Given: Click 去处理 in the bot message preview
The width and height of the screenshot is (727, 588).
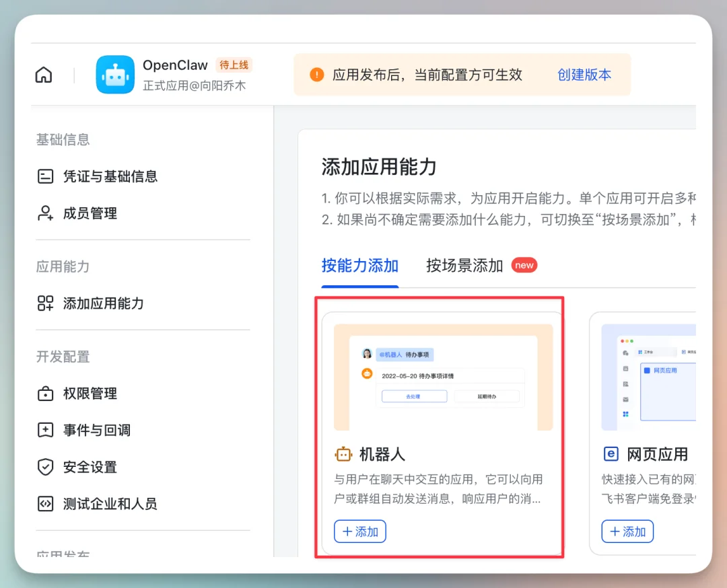Looking at the screenshot, I should point(413,396).
